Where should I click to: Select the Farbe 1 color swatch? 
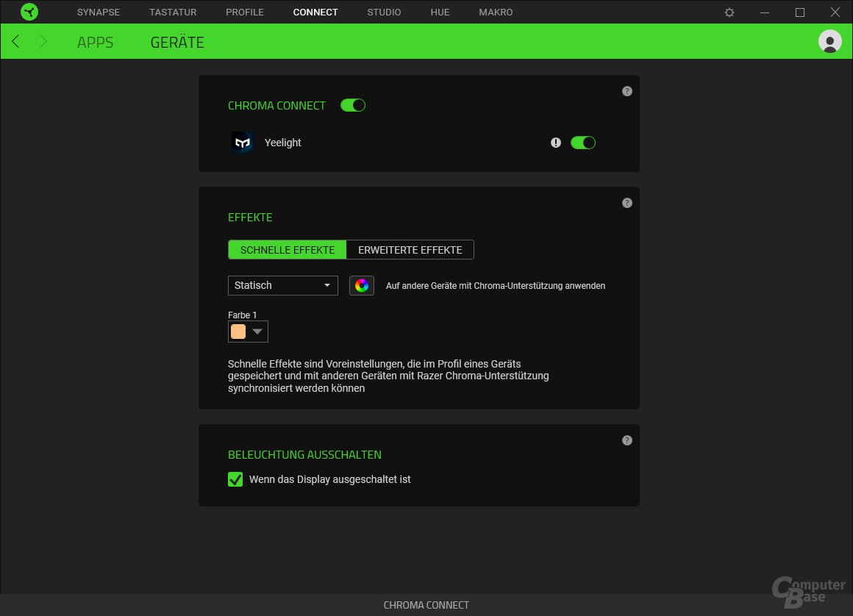pyautogui.click(x=237, y=331)
